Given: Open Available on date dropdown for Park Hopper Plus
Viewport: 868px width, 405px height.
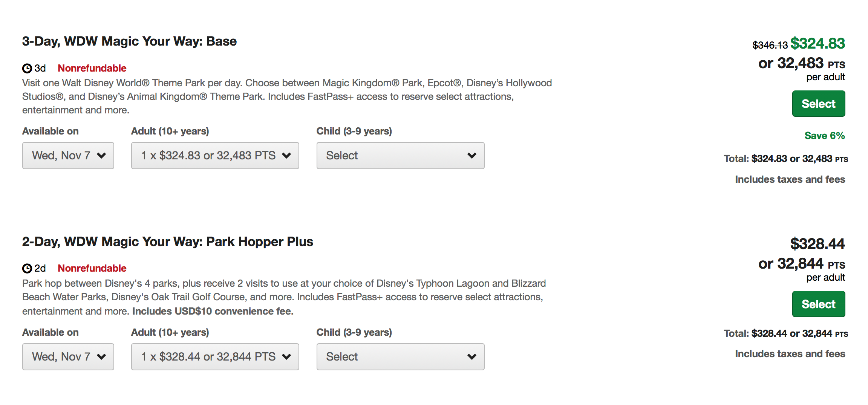Looking at the screenshot, I should click(68, 356).
